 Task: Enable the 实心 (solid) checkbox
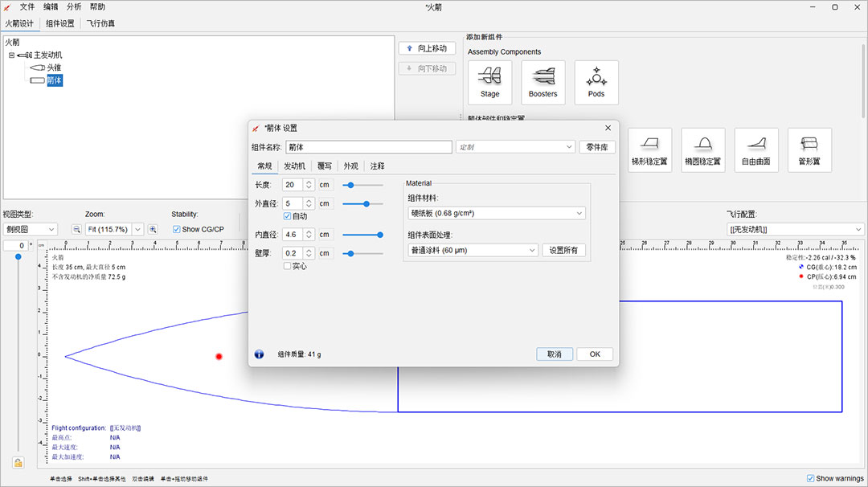[x=287, y=265]
